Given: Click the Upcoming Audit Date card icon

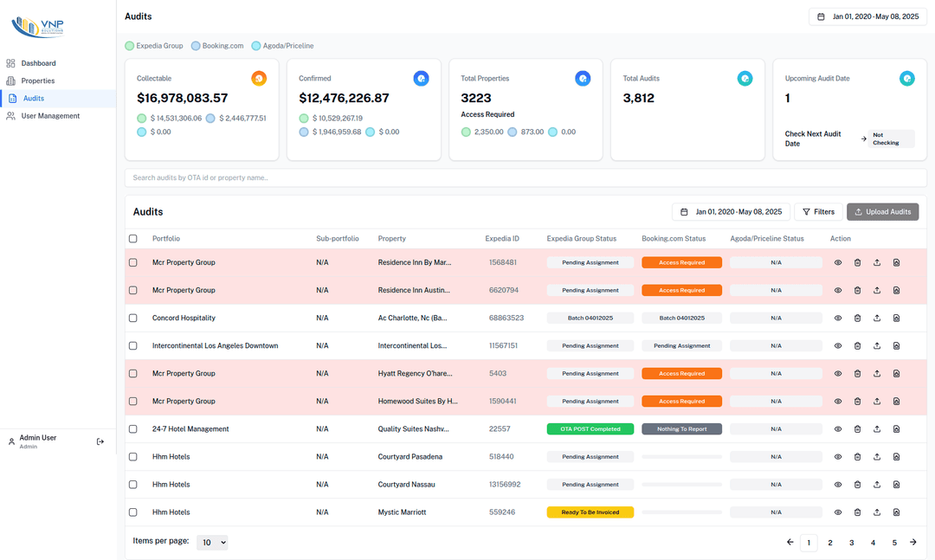Looking at the screenshot, I should [x=907, y=78].
